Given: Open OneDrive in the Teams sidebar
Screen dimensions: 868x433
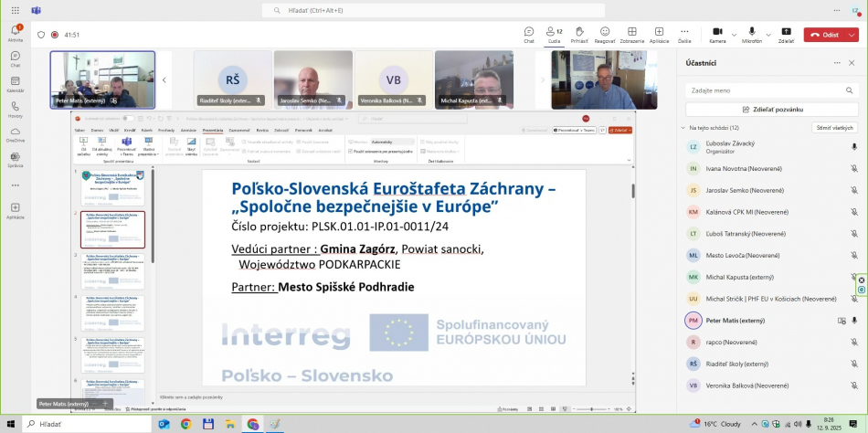Looking at the screenshot, I should (x=16, y=134).
